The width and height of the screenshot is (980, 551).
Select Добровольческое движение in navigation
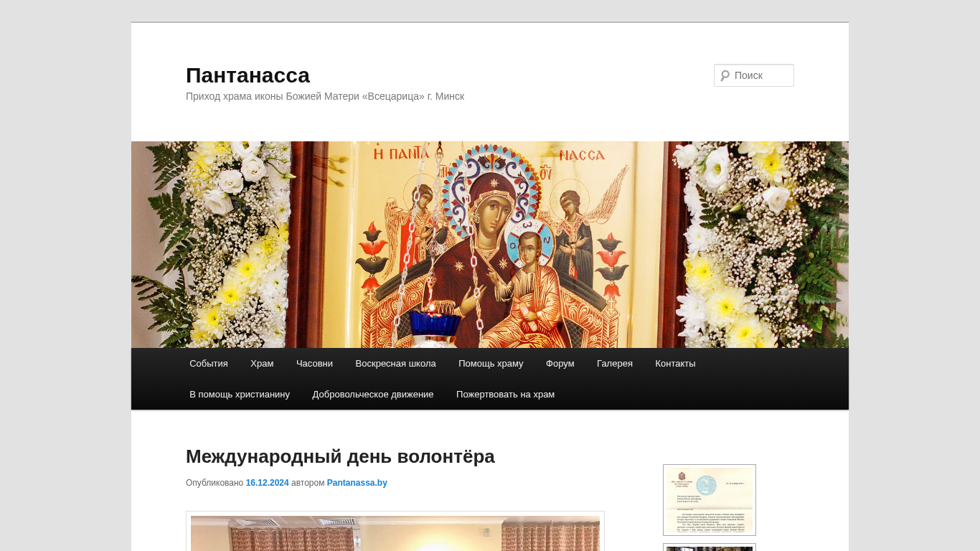(373, 394)
